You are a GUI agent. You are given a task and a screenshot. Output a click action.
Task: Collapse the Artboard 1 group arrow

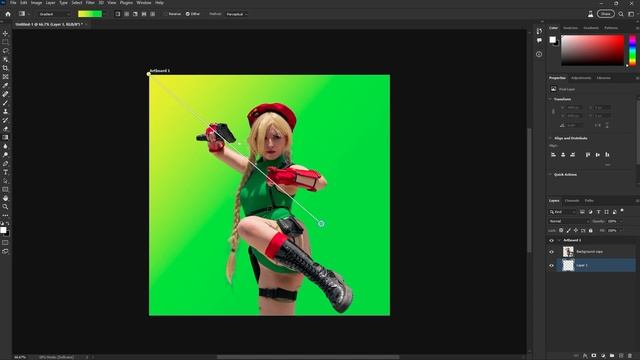pos(559,240)
